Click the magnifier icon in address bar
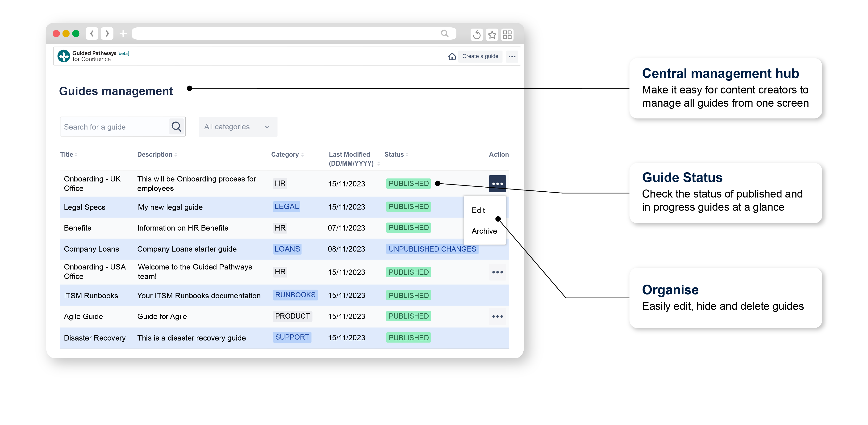 (x=445, y=33)
